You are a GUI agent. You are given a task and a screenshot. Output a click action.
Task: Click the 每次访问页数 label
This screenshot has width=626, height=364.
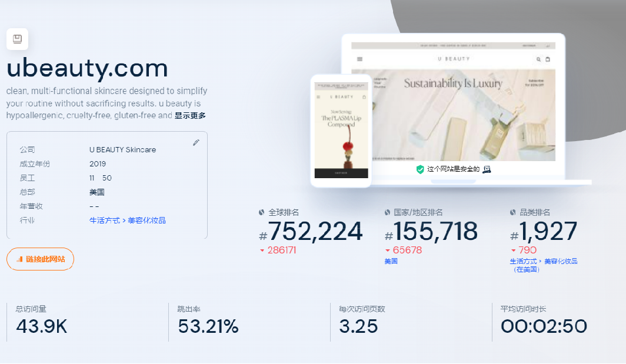pos(362,309)
